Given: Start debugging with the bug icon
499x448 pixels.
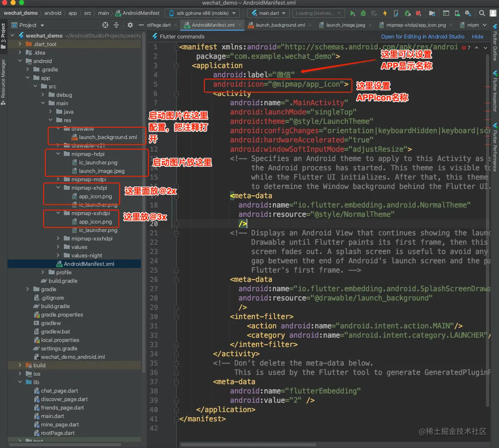Looking at the screenshot, I should [363, 13].
